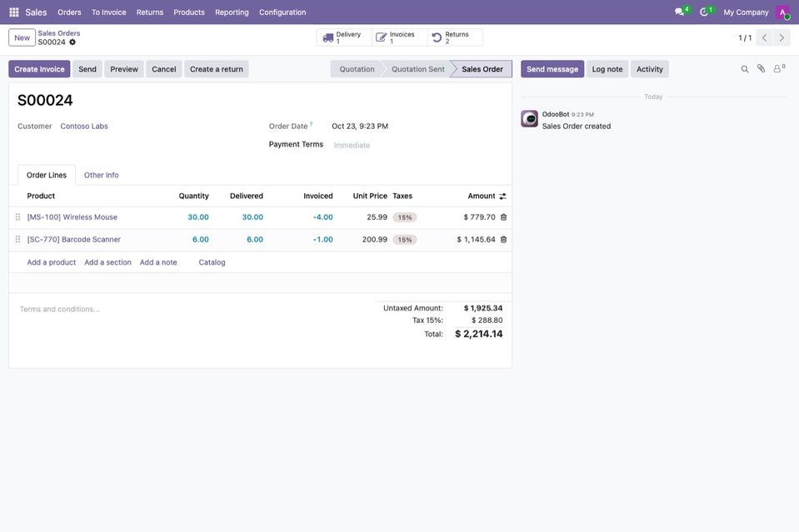Open the activities clock icon
Screen dimensions: 799x532
[x=706, y=11]
